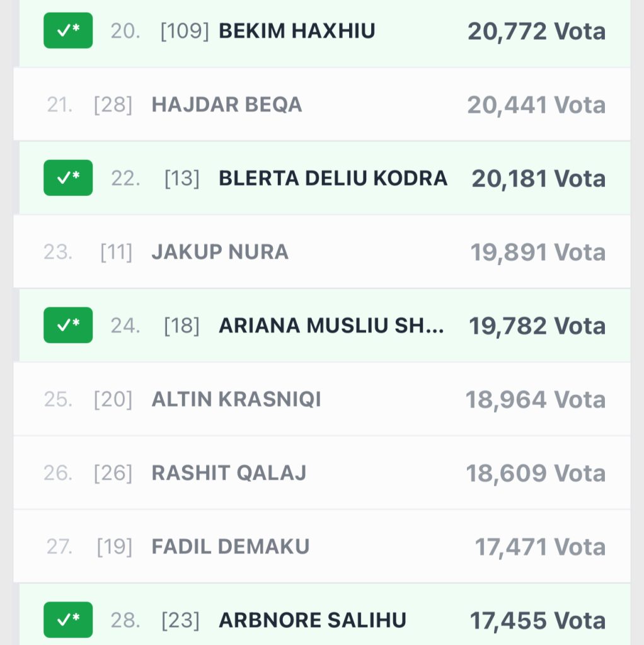644x645 pixels.
Task: Click green checkmark badge beside Ariana Musliu
Action: (68, 326)
